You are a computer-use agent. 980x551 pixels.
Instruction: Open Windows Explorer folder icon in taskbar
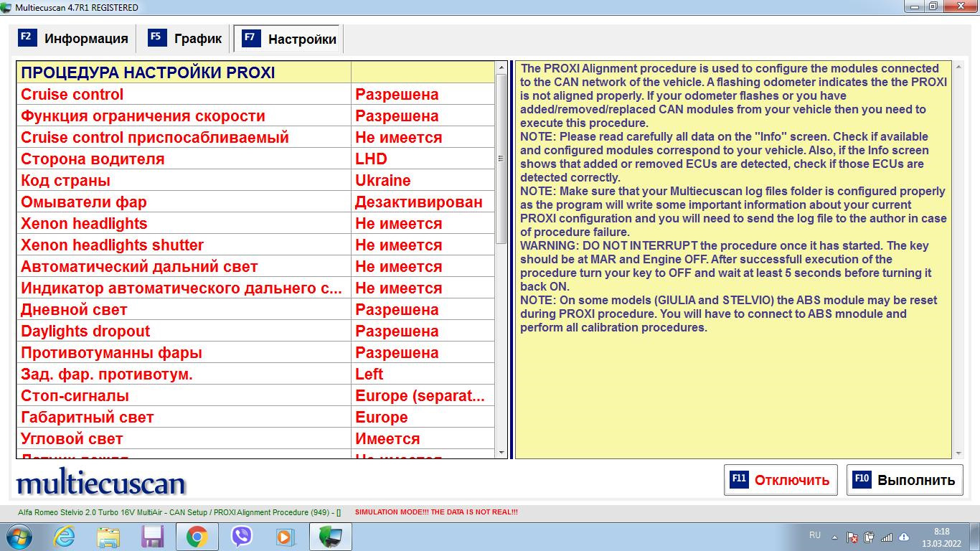point(108,537)
